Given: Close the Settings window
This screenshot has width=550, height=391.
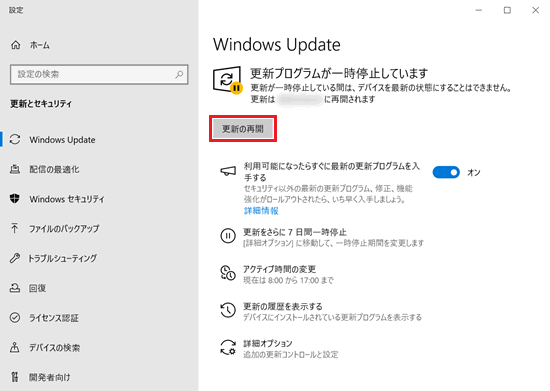Looking at the screenshot, I should (535, 10).
